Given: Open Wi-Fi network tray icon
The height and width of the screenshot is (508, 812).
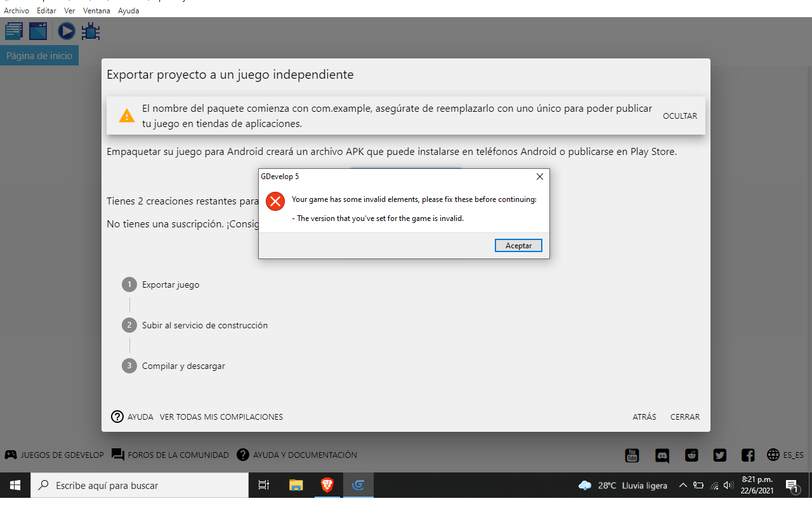Looking at the screenshot, I should point(715,485).
